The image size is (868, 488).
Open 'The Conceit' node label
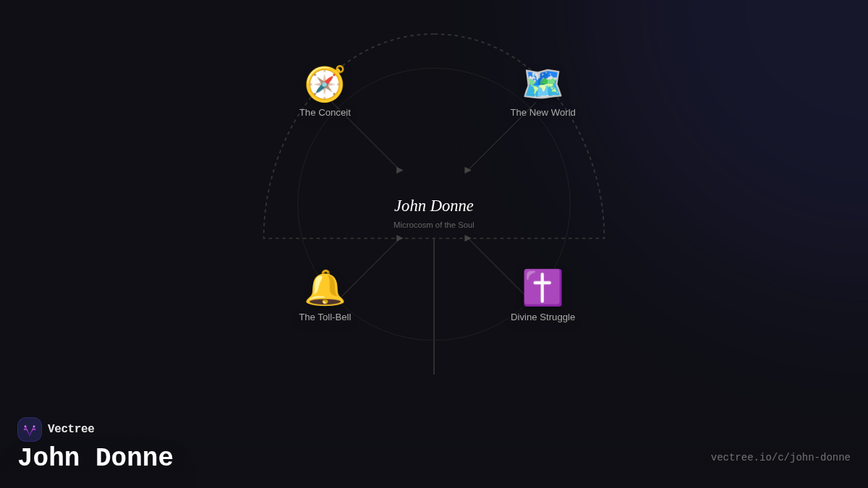coord(325,113)
